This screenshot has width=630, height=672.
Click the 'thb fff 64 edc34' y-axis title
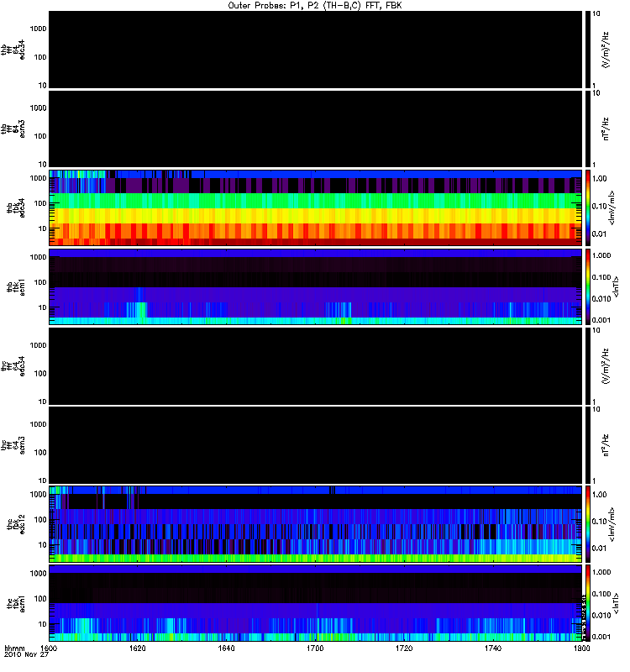[13, 50]
